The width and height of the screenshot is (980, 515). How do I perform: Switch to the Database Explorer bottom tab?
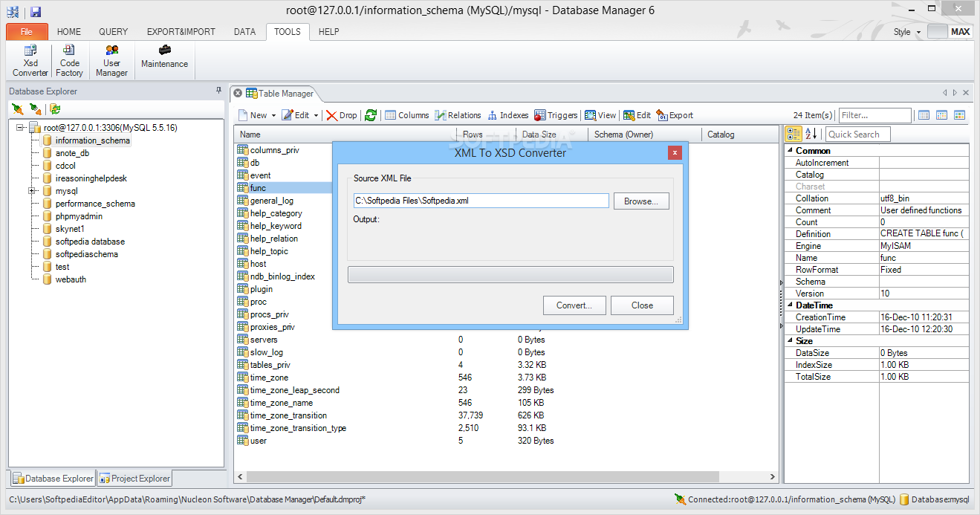(53, 479)
